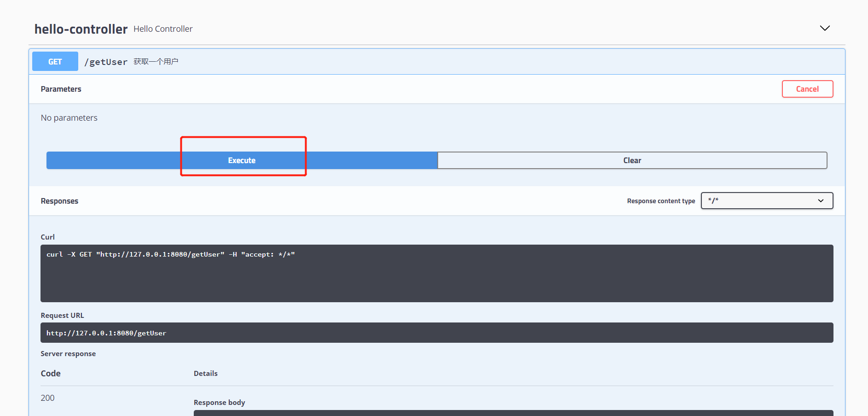This screenshot has height=416, width=868.
Task: Click the Server response label
Action: [68, 354]
